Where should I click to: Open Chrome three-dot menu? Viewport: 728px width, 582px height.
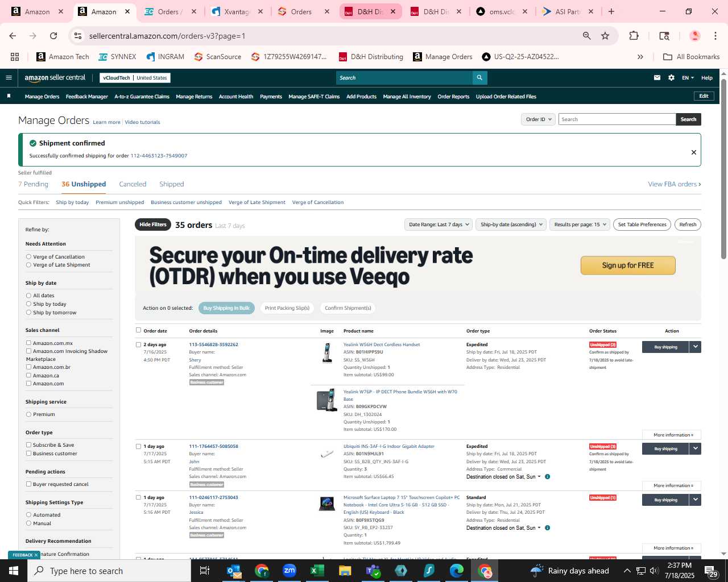point(715,36)
